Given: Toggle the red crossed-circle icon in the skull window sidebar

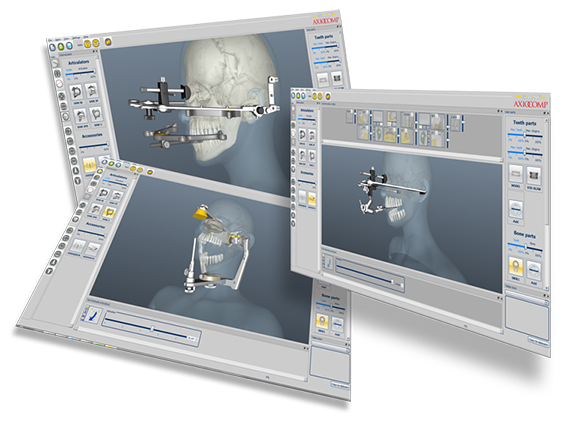Looking at the screenshot, I should click(60, 84).
